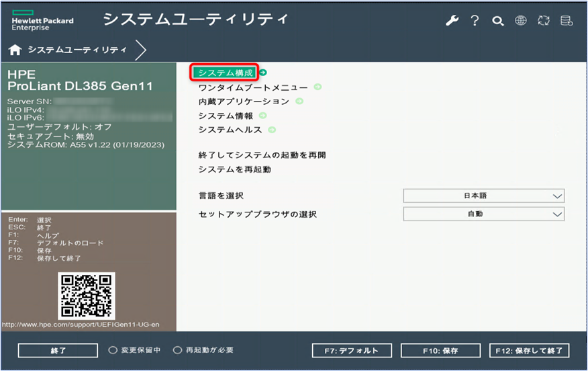Click arrow icon next to システム情報
588x371 pixels.
click(263, 116)
